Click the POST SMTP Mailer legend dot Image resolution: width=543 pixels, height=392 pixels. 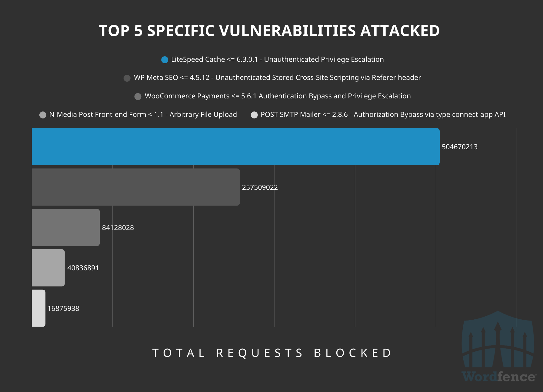(254, 115)
